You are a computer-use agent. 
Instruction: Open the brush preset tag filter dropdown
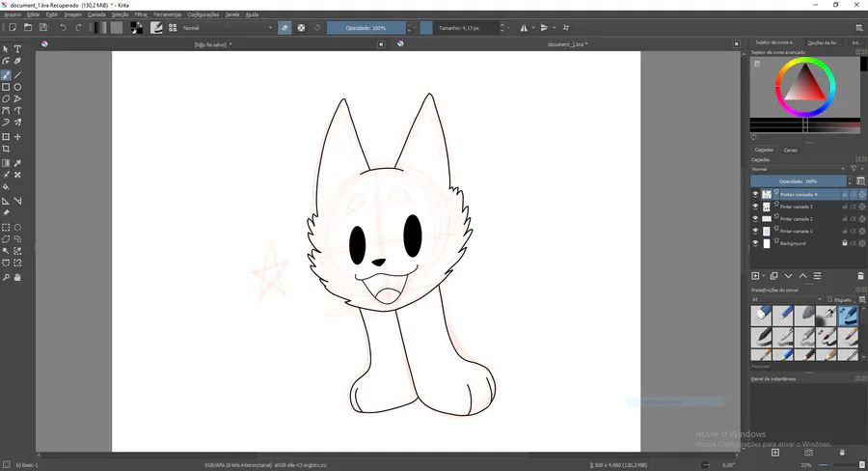pos(786,300)
